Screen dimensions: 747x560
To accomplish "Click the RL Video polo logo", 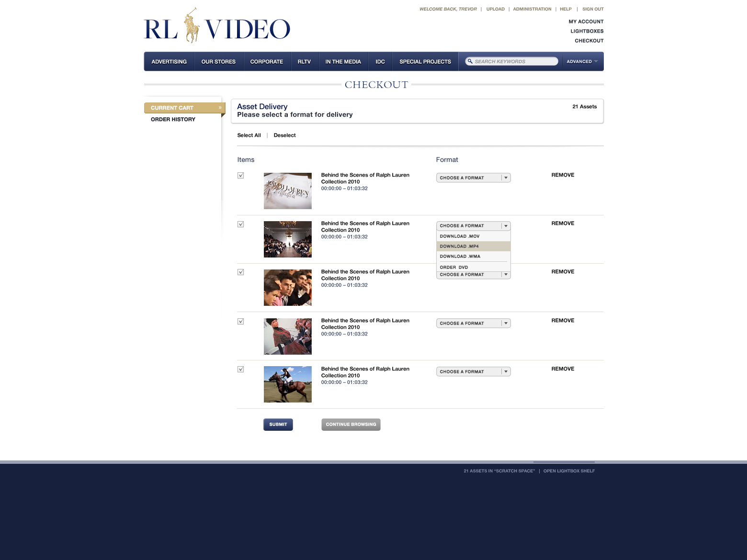I will pyautogui.click(x=217, y=26).
